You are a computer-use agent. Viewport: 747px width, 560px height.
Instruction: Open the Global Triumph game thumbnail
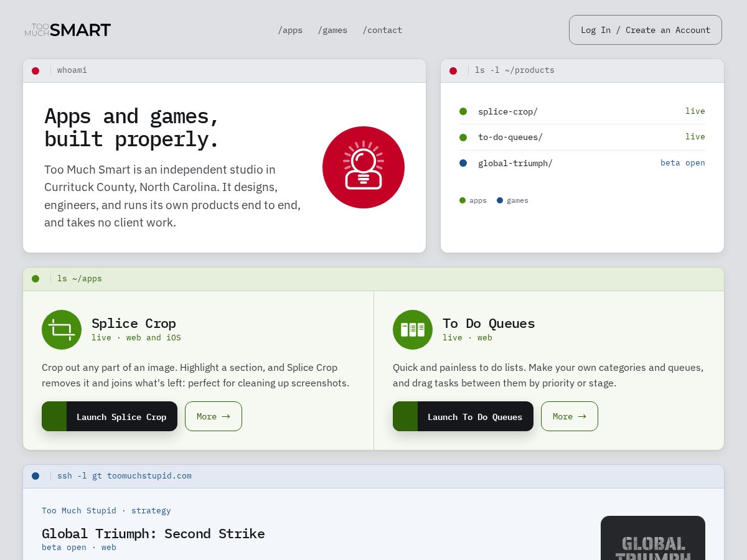click(x=653, y=538)
